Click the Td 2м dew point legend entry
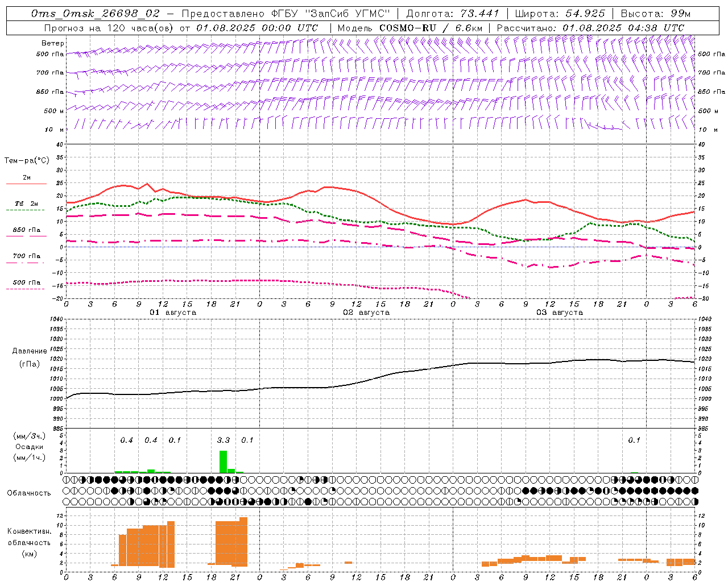728x582 pixels. [27, 203]
